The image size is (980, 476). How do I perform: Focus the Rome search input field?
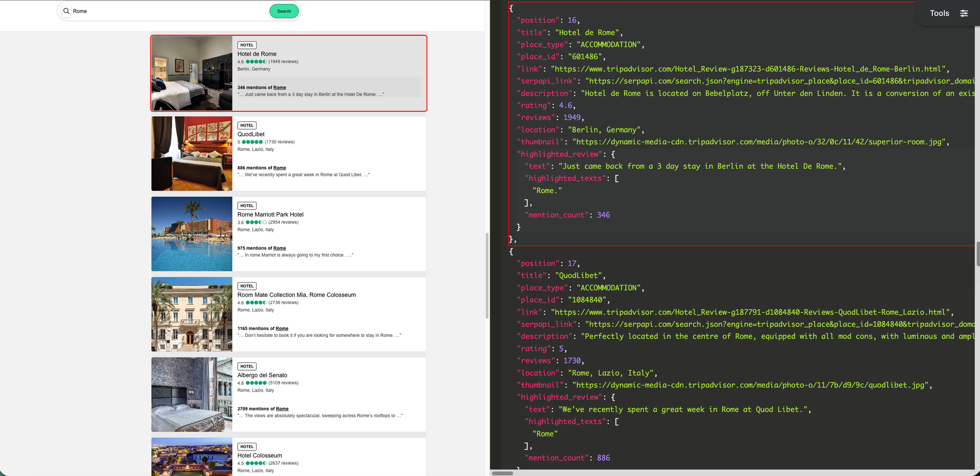click(x=169, y=11)
